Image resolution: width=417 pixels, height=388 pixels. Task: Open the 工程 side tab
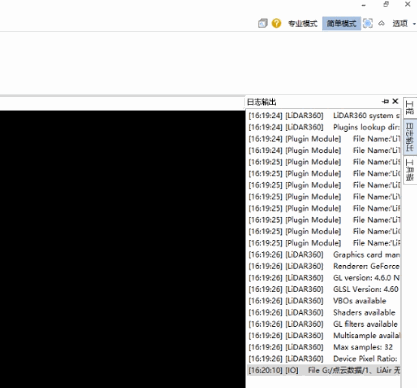pyautogui.click(x=410, y=107)
